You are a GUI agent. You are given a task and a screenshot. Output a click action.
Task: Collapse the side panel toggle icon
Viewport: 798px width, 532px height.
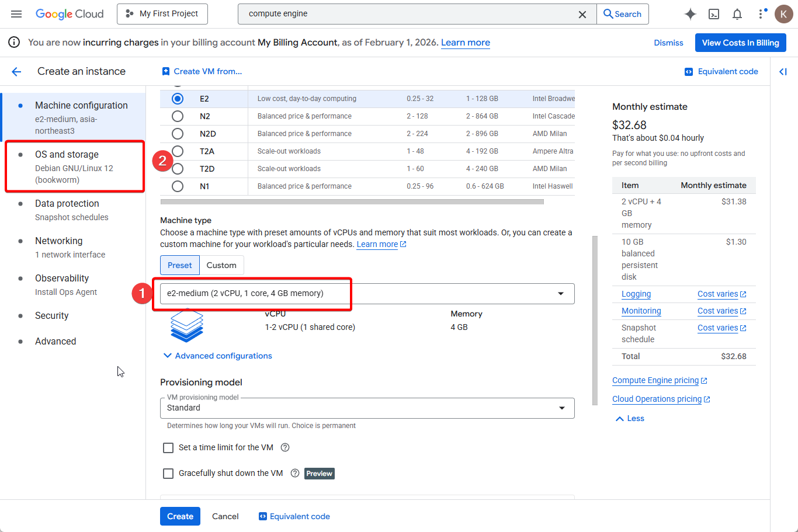tap(783, 72)
